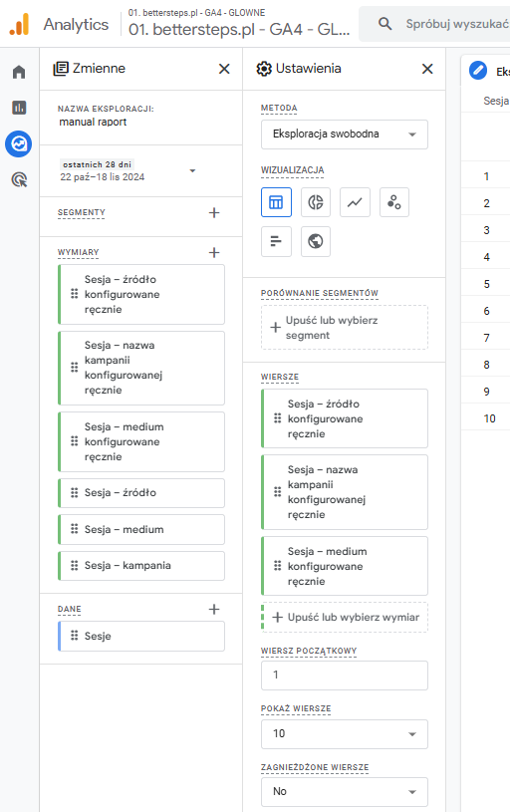Open the Reports bar chart sidebar icon
Image resolution: width=510 pixels, height=812 pixels.
tap(19, 108)
